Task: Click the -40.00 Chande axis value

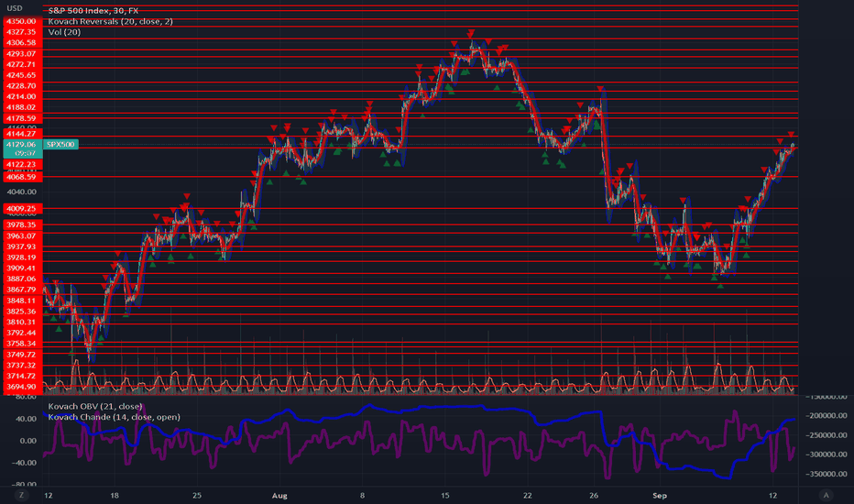Action: pos(25,462)
